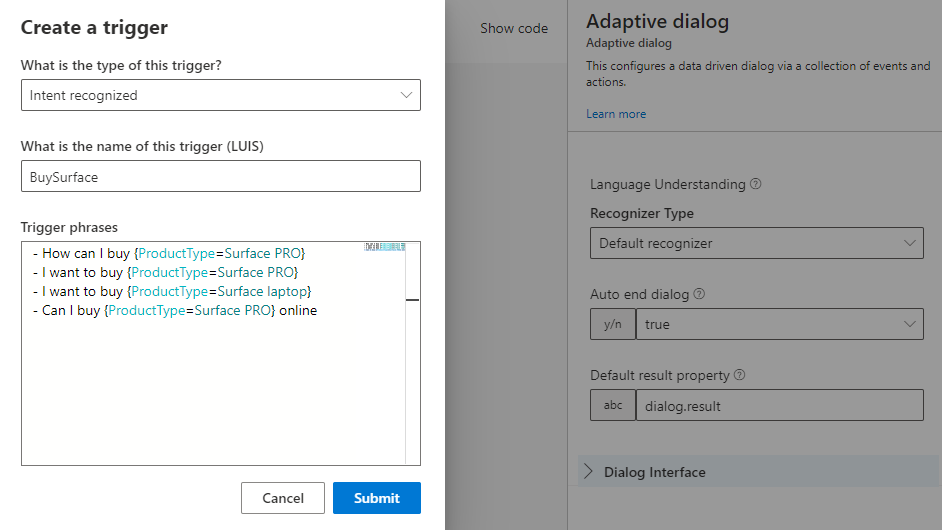Click the trigger name field containing BuySurface

(220, 176)
